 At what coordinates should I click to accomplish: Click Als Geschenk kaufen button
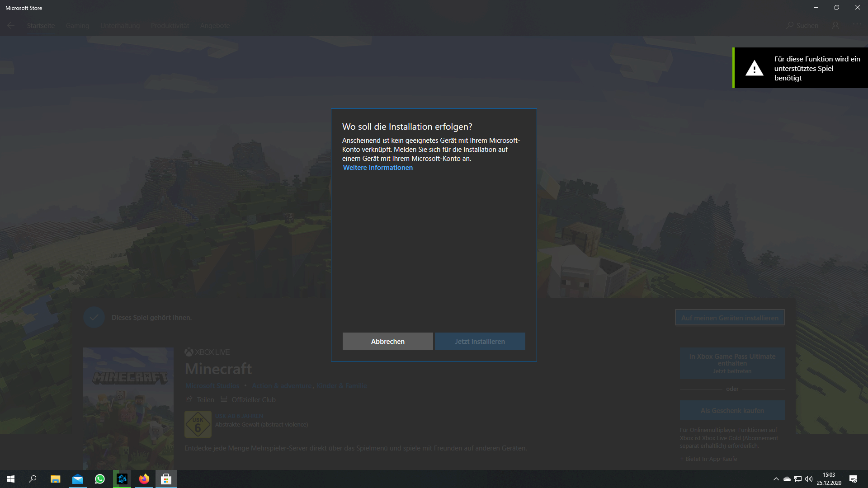click(732, 411)
